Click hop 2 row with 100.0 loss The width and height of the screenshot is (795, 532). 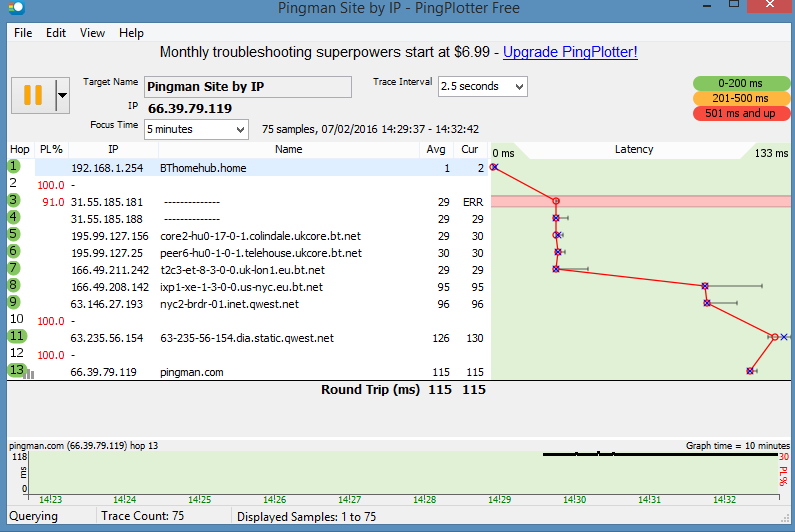(247, 185)
